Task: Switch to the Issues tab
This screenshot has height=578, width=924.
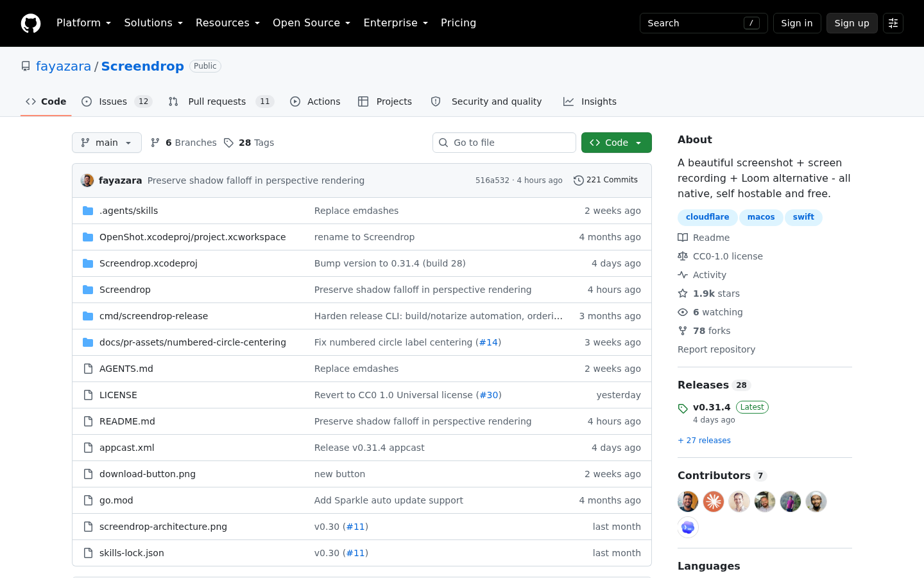Action: click(x=117, y=101)
